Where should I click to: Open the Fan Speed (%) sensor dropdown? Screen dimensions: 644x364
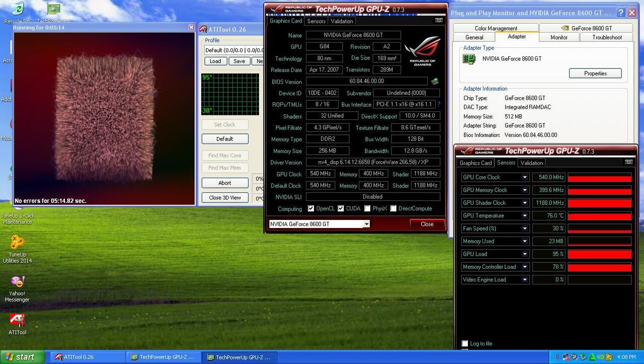click(525, 229)
